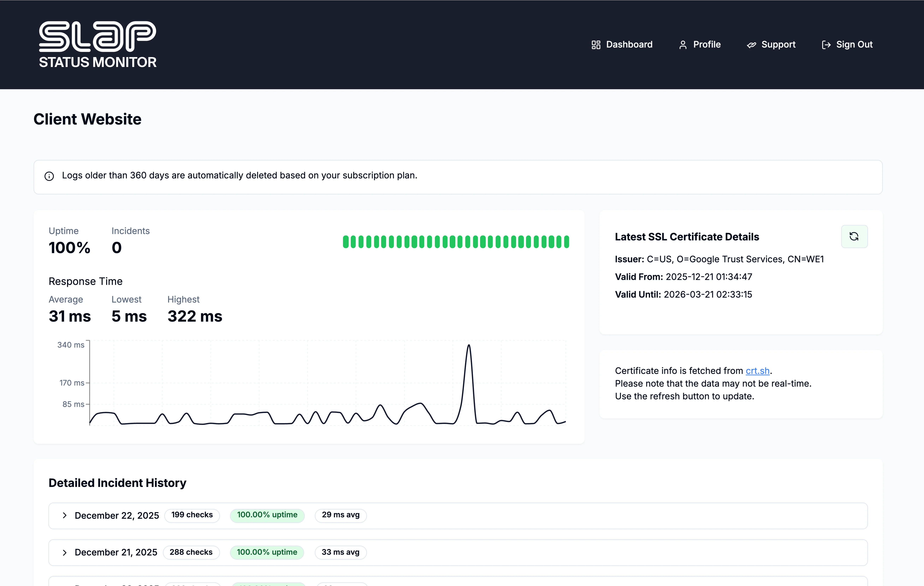The image size is (924, 586).
Task: Expand the December 21, 2025 incident row
Action: [64, 552]
